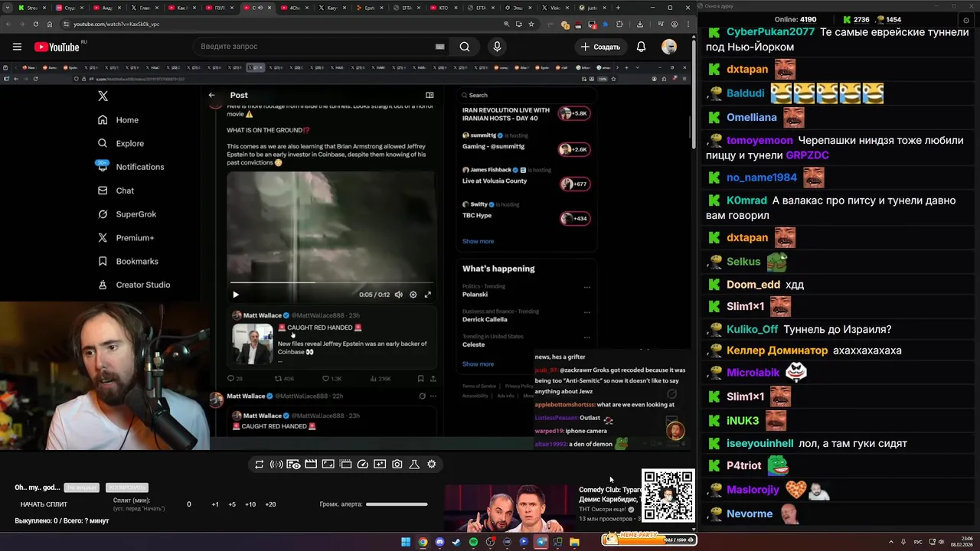This screenshot has height=551, width=980.
Task: Open a new browser tab with plus button
Action: [618, 8]
